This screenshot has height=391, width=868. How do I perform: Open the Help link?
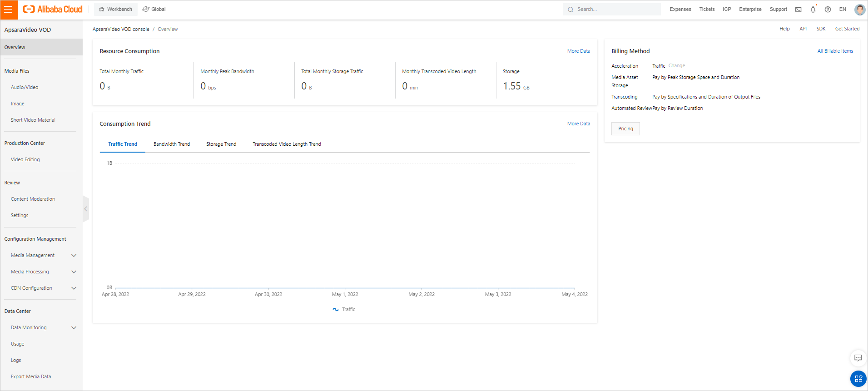[784, 29]
